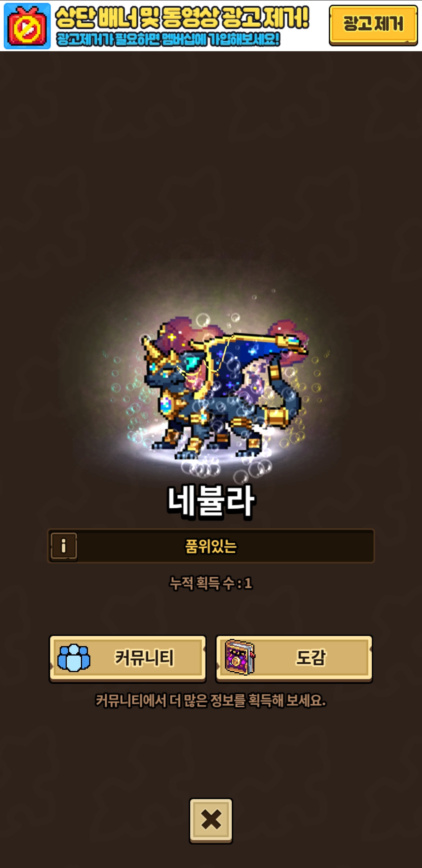Tap the blue people community icon

[74, 658]
